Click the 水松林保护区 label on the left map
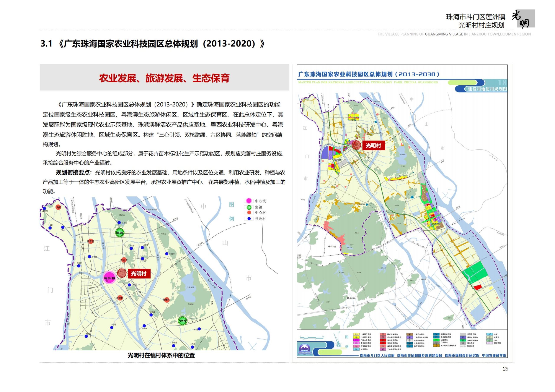This screenshot has height=392, width=555. [x=152, y=209]
